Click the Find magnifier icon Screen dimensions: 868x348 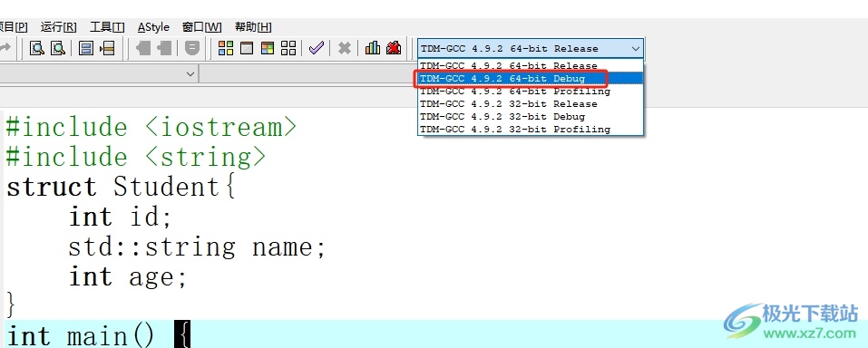[x=37, y=48]
